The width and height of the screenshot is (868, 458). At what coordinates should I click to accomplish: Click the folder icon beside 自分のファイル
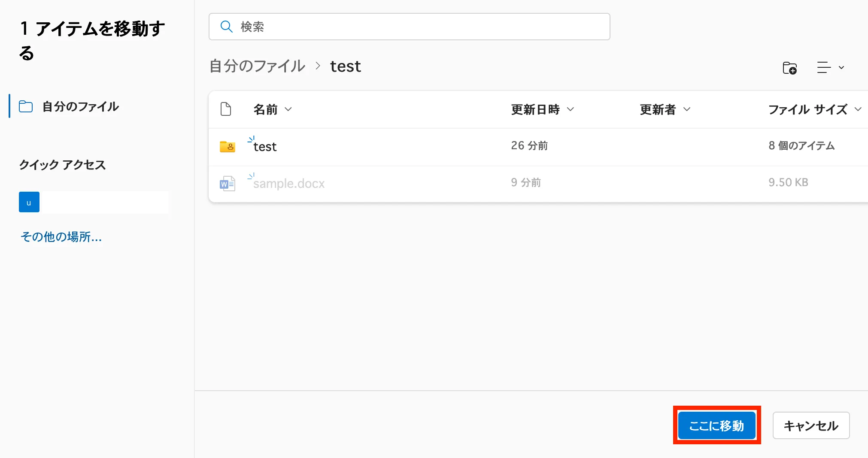coord(26,106)
